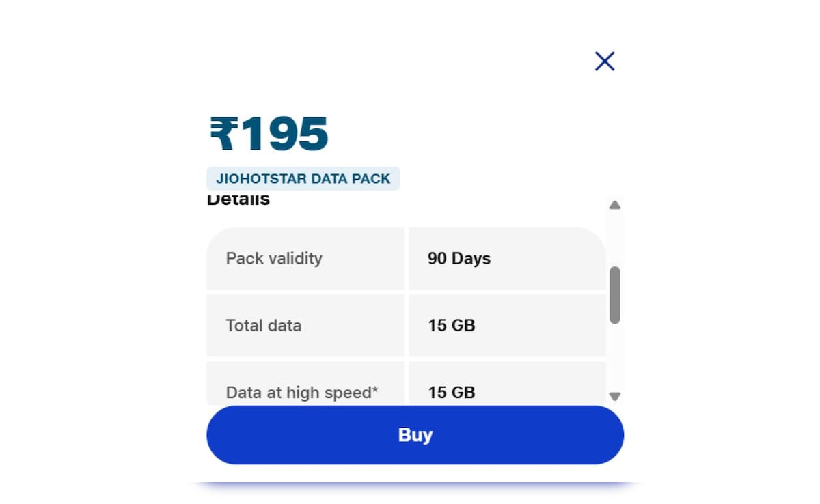Click the word Days in validity value
The width and height of the screenshot is (820, 504).
pos(471,259)
